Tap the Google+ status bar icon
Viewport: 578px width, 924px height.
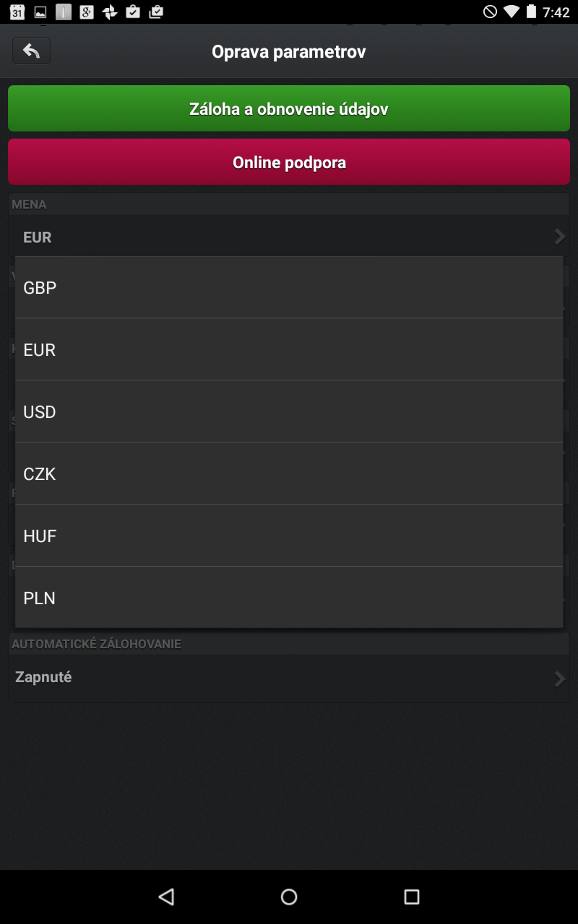coord(87,12)
